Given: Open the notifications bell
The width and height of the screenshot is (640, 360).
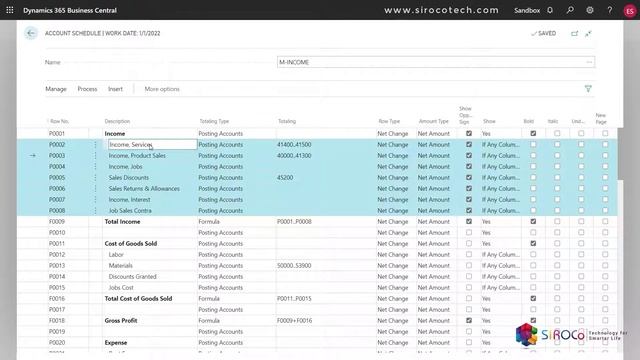Looking at the screenshot, I should click(x=550, y=10).
